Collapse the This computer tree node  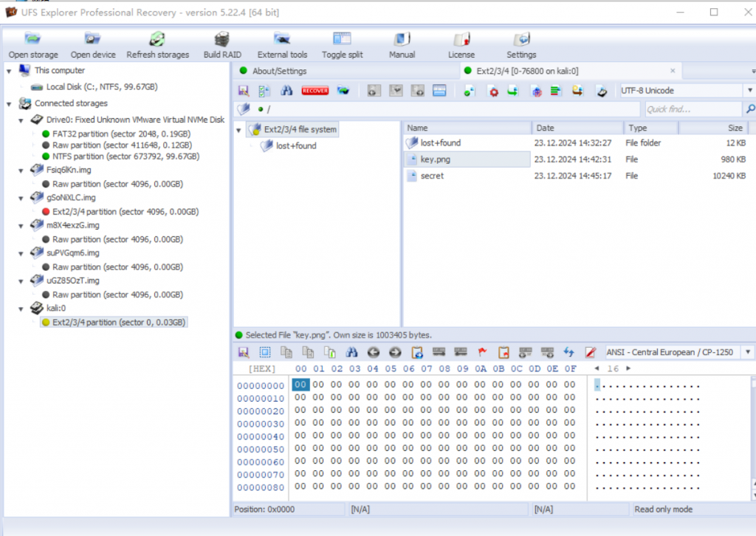[9, 71]
